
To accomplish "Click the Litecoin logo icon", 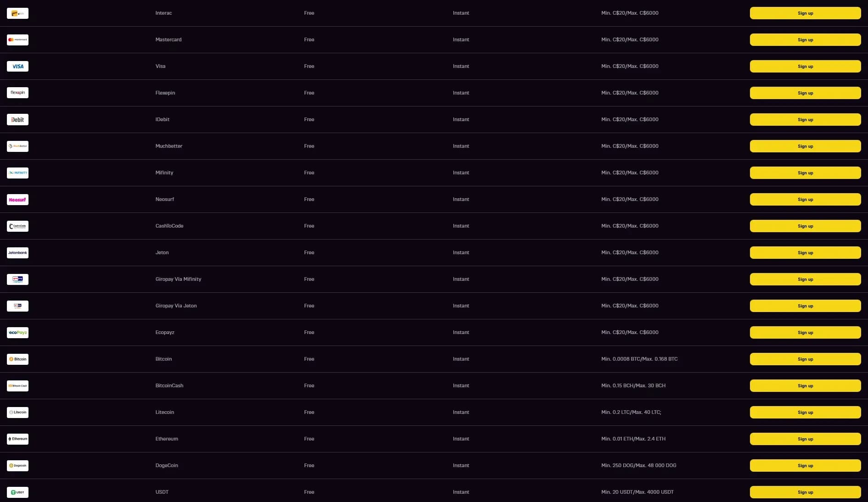I will click(17, 413).
